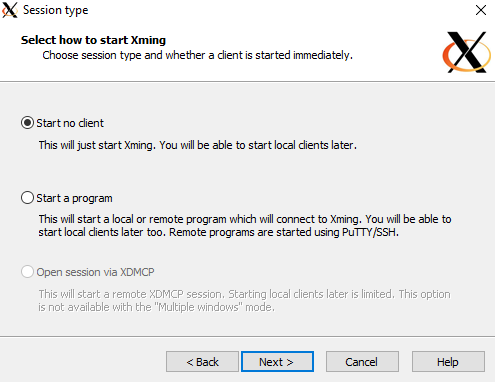Click the 'Start no client' label text
Viewport: 495px width, 382px height.
(70, 123)
